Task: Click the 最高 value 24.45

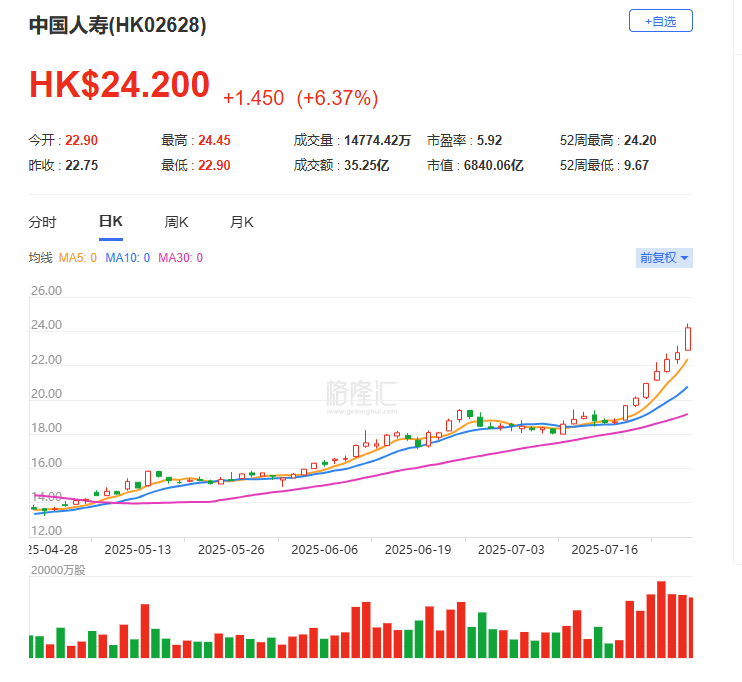Action: pos(214,141)
